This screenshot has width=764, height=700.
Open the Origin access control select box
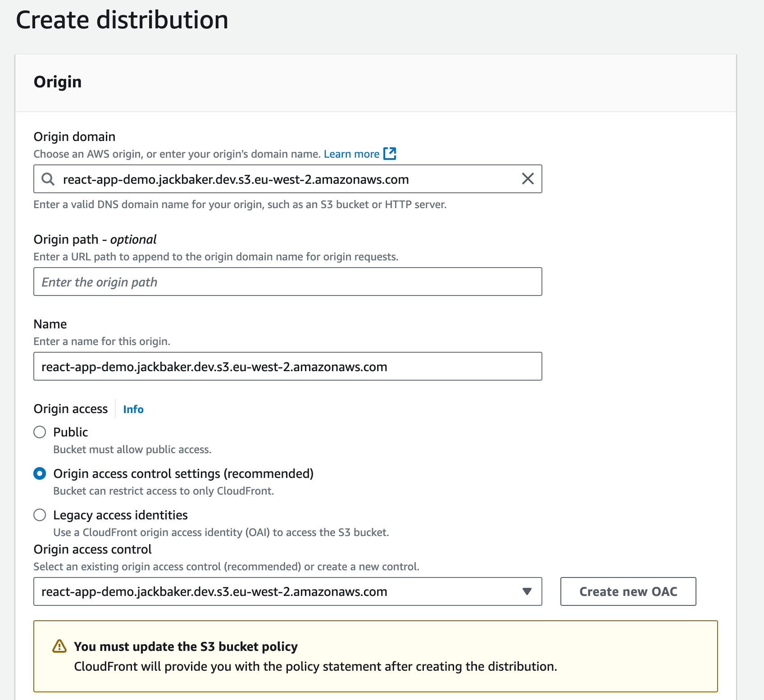(x=279, y=591)
